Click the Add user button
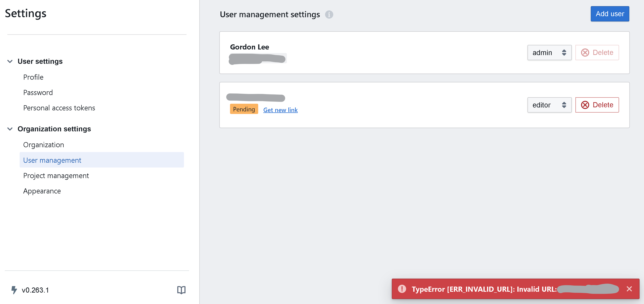The image size is (644, 304). tap(610, 14)
